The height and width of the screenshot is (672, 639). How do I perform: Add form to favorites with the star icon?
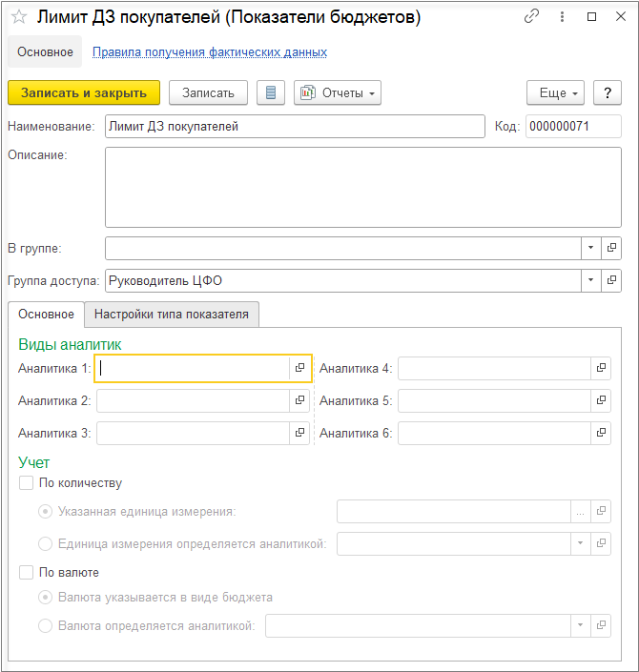19,17
